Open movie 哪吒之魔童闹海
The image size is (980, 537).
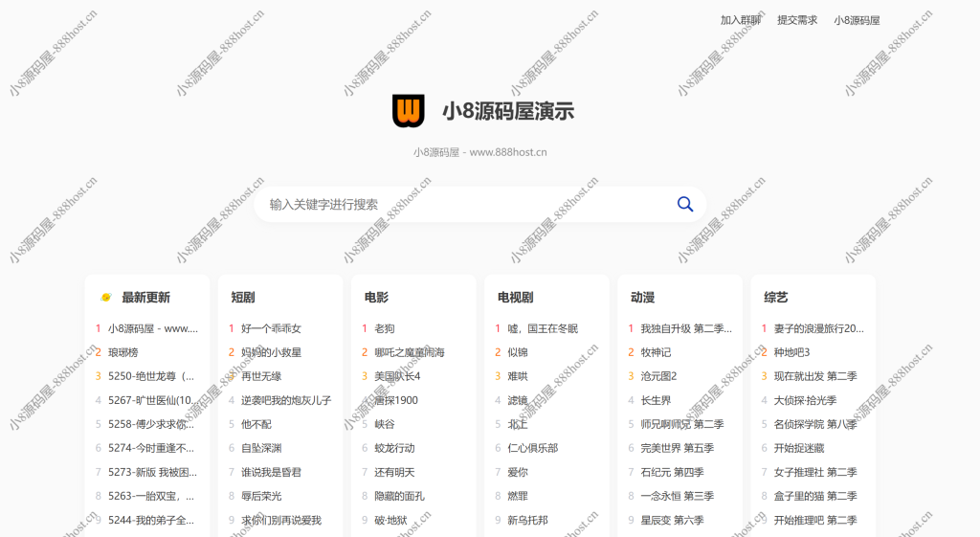pos(410,352)
